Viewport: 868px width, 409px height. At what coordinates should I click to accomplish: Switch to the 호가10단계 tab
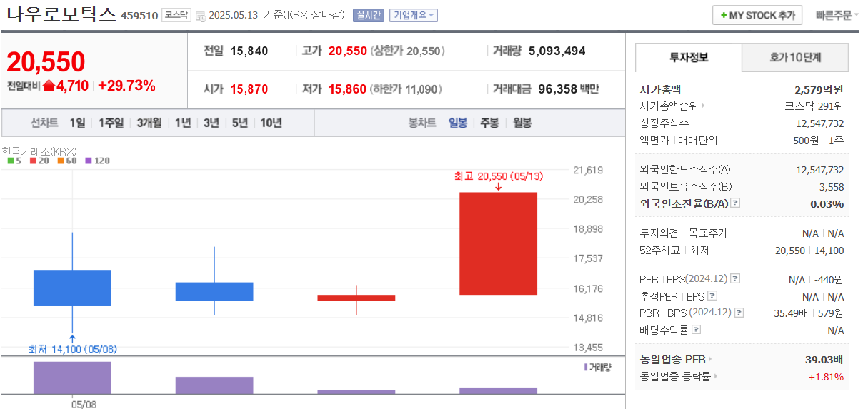[795, 57]
